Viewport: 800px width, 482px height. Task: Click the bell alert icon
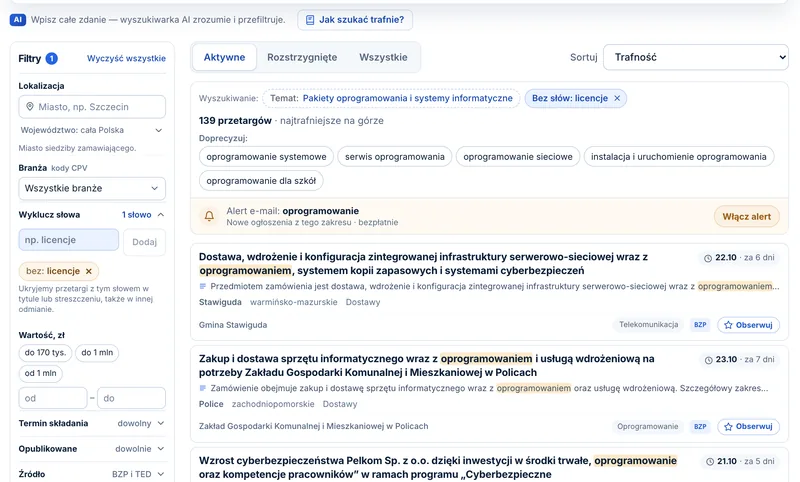coord(209,216)
